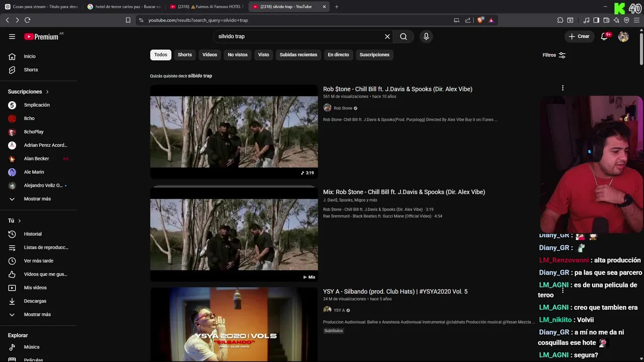The image size is (644, 362).
Task: Expand the Suscripciones section chevron
Action: (47, 92)
